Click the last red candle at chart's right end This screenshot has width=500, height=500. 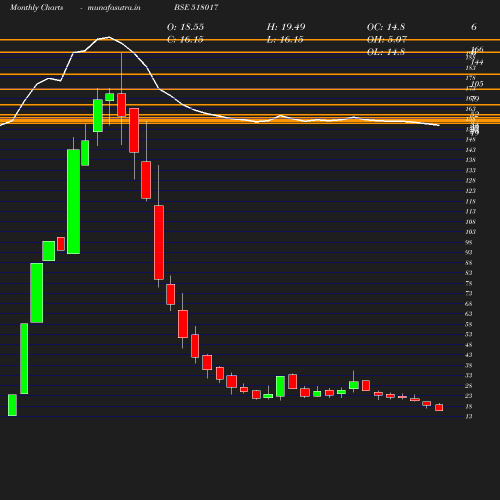(439, 408)
